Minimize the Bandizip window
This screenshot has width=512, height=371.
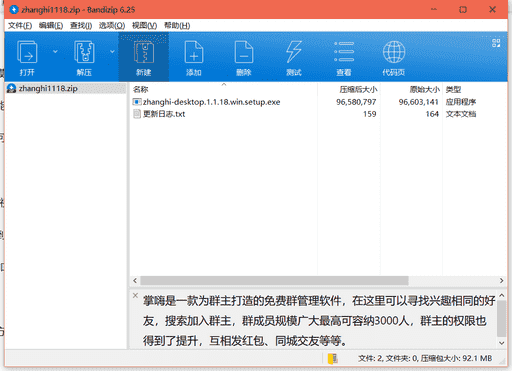(x=434, y=9)
